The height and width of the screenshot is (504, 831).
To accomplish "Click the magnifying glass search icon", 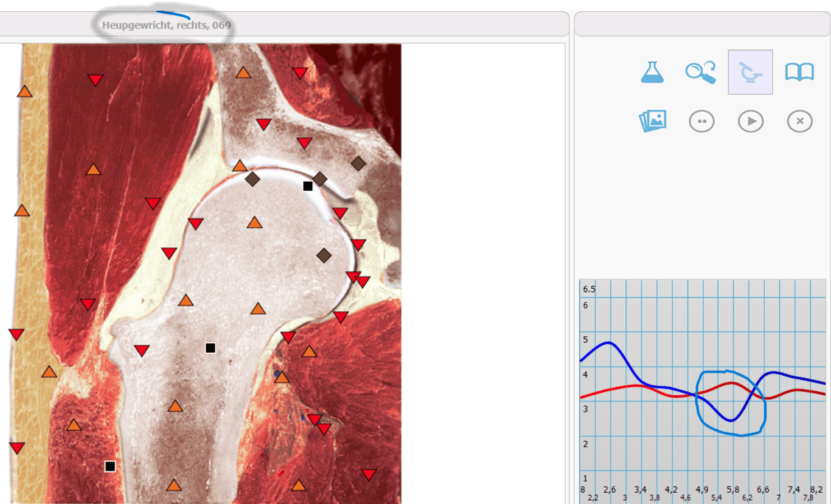I will (701, 72).
